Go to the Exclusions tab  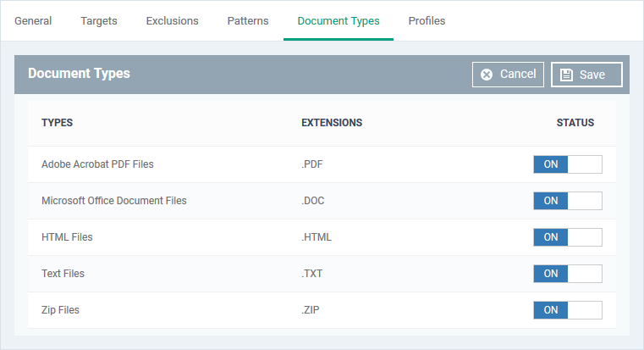172,21
